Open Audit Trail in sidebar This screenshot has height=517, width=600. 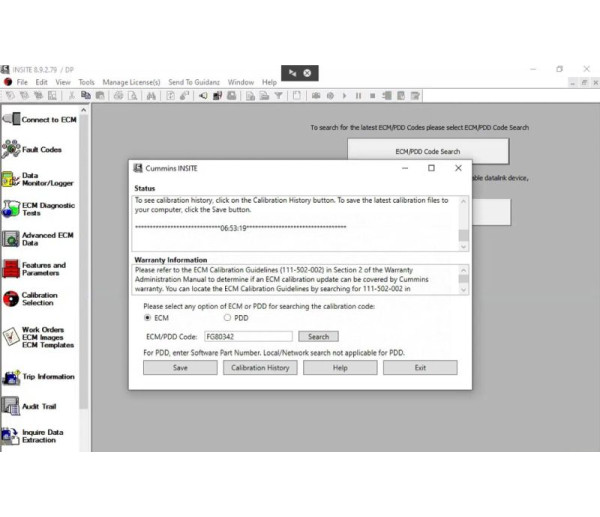[38, 407]
